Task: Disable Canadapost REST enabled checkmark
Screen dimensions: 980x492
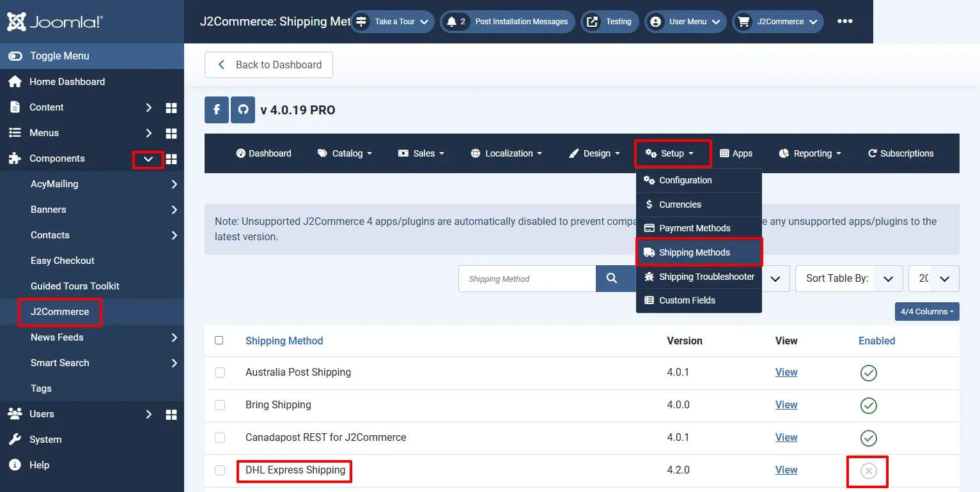Action: point(868,438)
